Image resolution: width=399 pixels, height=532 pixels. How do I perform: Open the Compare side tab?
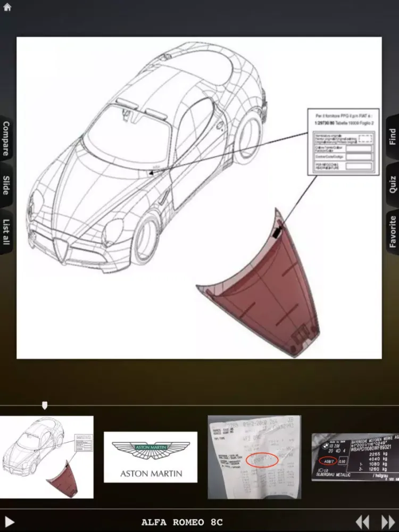click(6, 138)
